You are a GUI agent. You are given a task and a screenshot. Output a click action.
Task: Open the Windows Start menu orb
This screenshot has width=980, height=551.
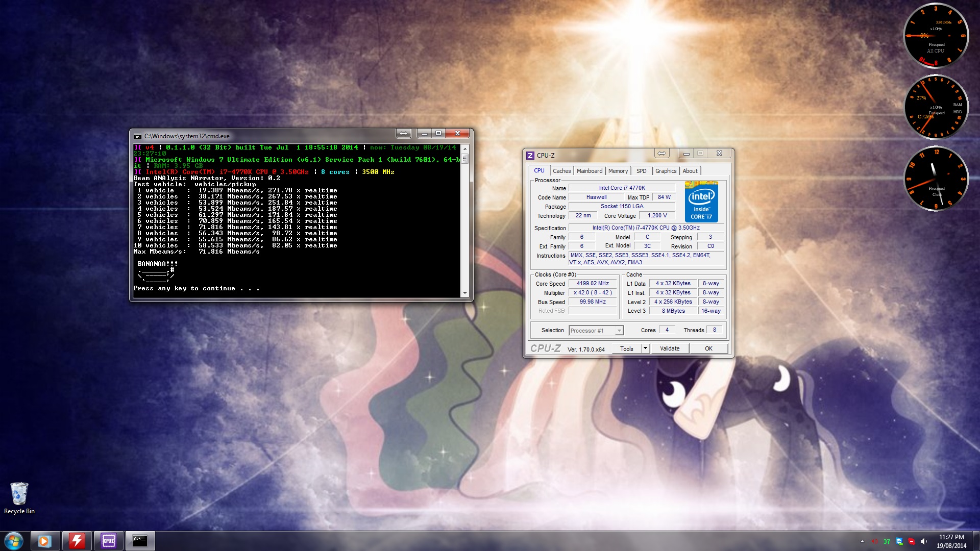(x=14, y=541)
